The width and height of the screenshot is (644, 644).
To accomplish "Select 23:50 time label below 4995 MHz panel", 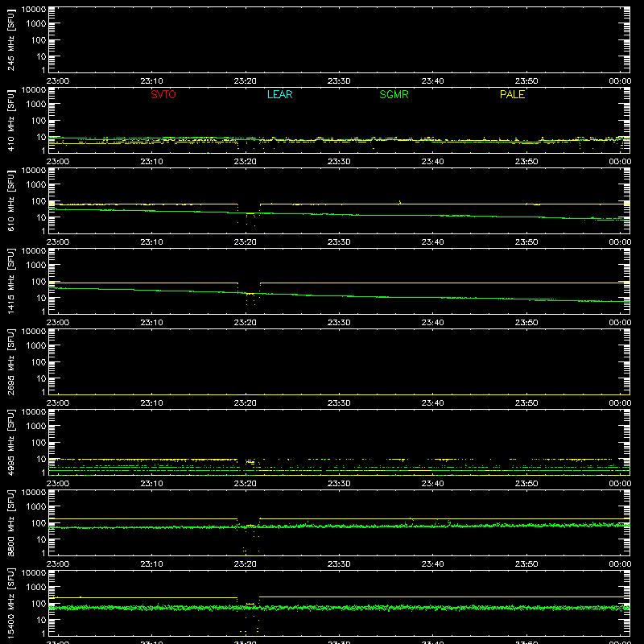I will 526,484.
